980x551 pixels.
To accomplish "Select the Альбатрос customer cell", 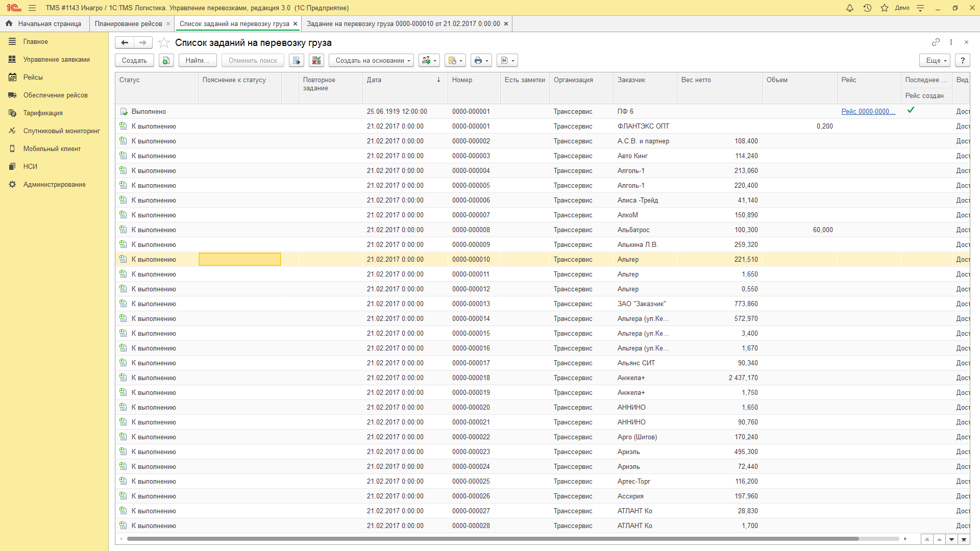I will [645, 230].
